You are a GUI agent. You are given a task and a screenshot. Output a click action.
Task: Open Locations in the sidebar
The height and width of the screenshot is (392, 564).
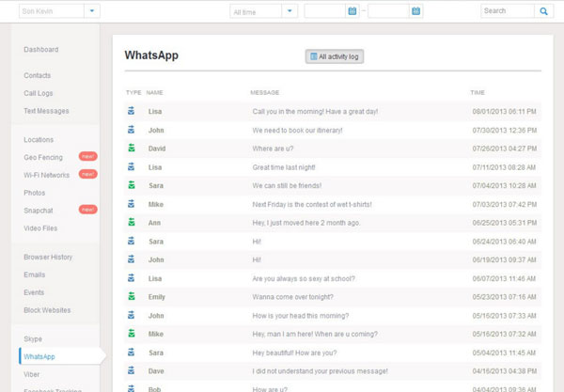pyautogui.click(x=39, y=139)
